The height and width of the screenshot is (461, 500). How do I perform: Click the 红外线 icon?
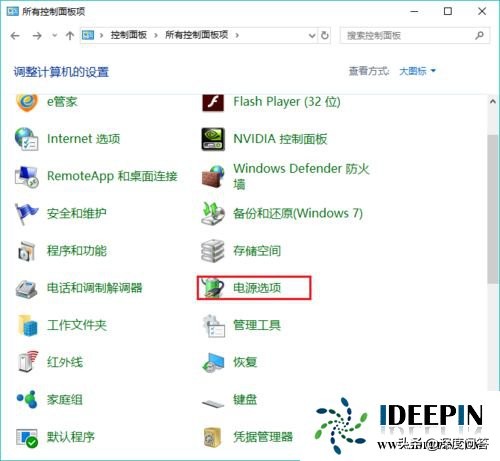tap(28, 362)
